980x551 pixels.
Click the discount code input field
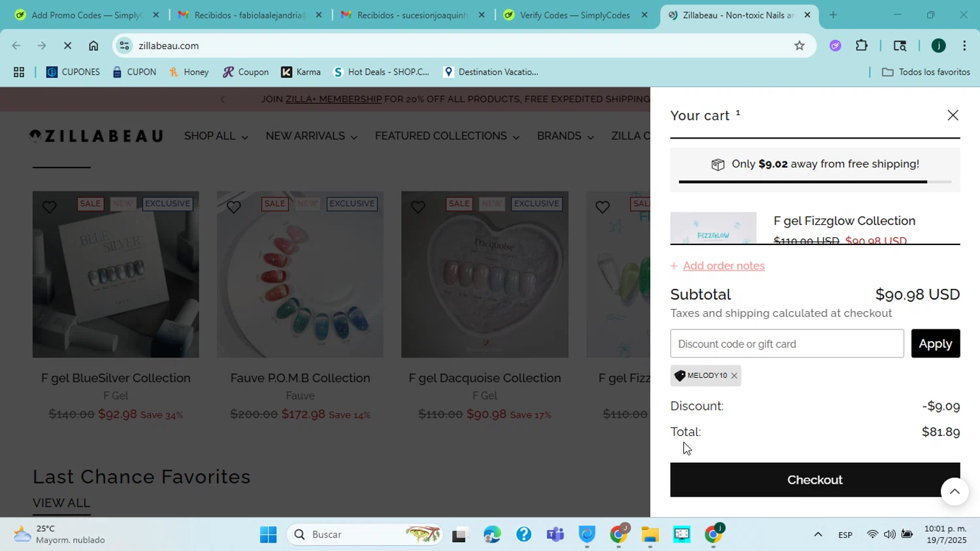[x=787, y=344]
